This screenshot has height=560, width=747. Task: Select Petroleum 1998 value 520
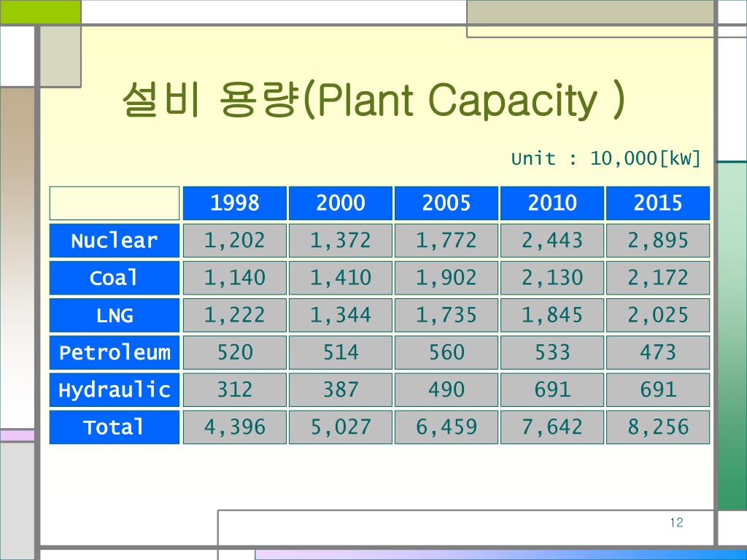pos(235,352)
